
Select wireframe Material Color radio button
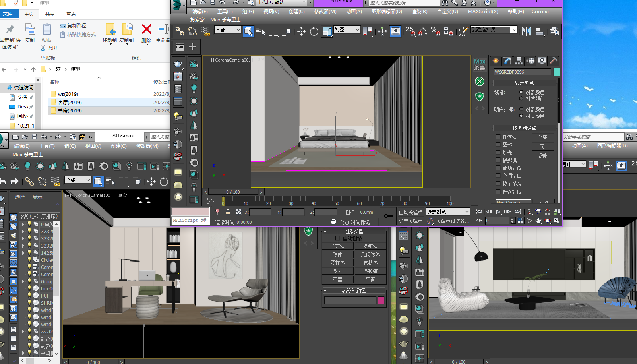tap(521, 99)
